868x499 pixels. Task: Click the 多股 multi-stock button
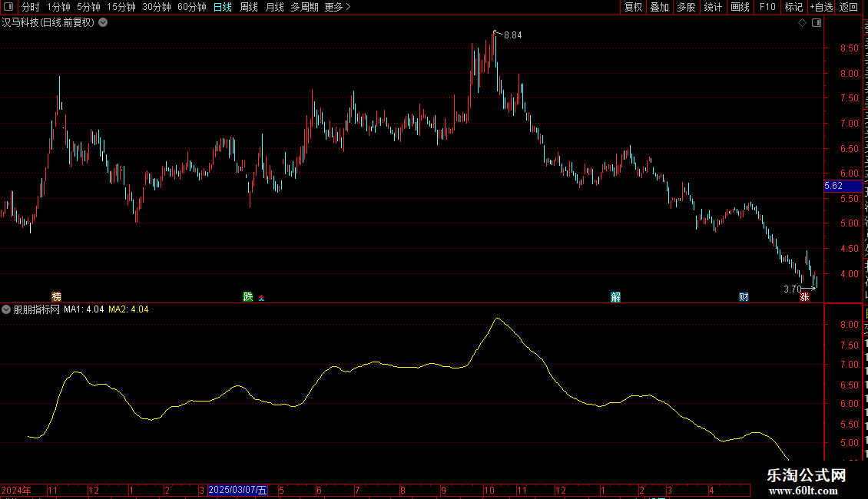pyautogui.click(x=687, y=7)
